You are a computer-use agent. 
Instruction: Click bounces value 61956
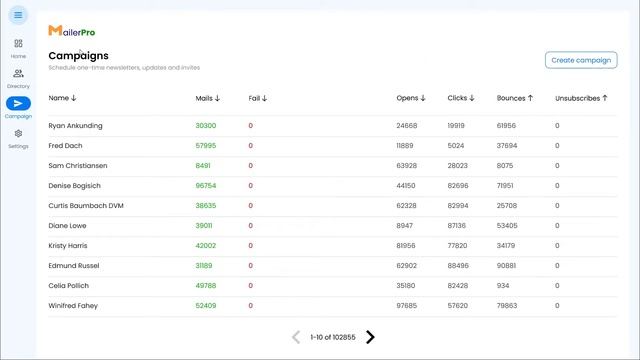point(506,126)
